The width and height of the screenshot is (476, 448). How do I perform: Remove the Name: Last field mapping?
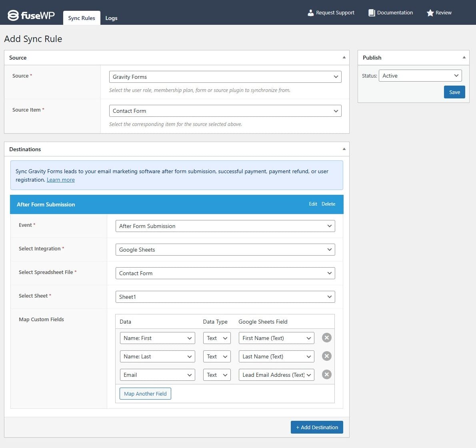point(327,356)
